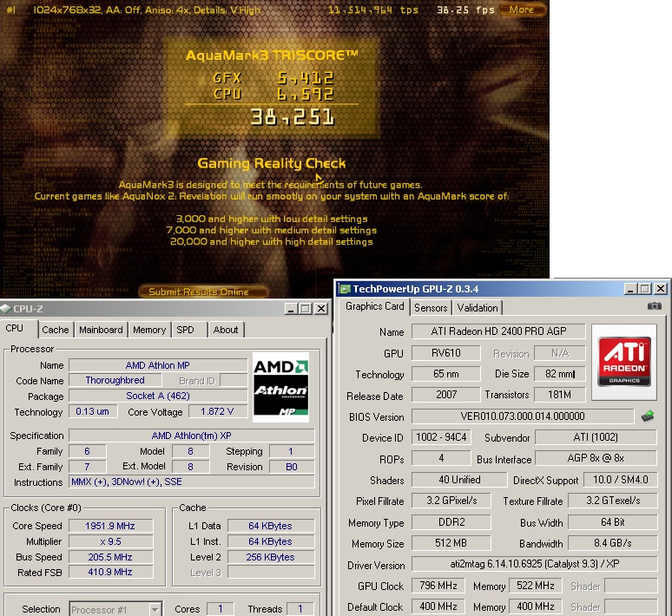The height and width of the screenshot is (616, 672).
Task: Open the Mainboard tab in CPU-Z
Action: click(x=101, y=330)
